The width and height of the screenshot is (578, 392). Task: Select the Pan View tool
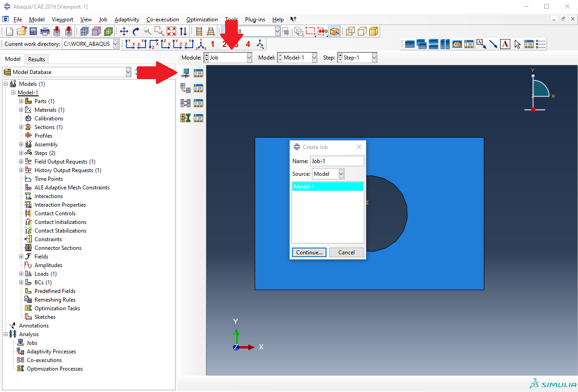(124, 31)
